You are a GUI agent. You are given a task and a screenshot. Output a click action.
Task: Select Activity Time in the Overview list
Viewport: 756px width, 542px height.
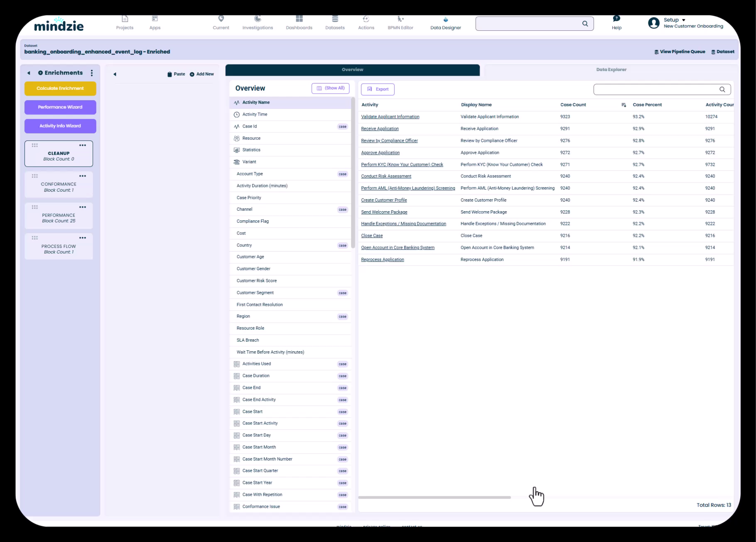point(255,114)
